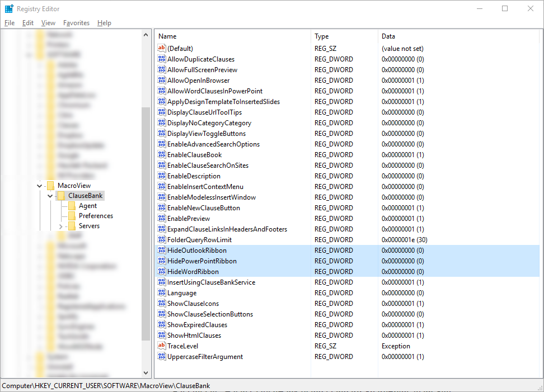This screenshot has width=544, height=392.
Task: Click the registry path in the status bar
Action: point(106,385)
